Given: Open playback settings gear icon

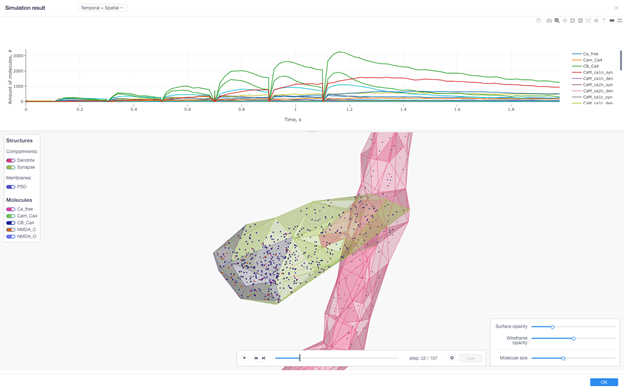Looking at the screenshot, I should (x=452, y=358).
